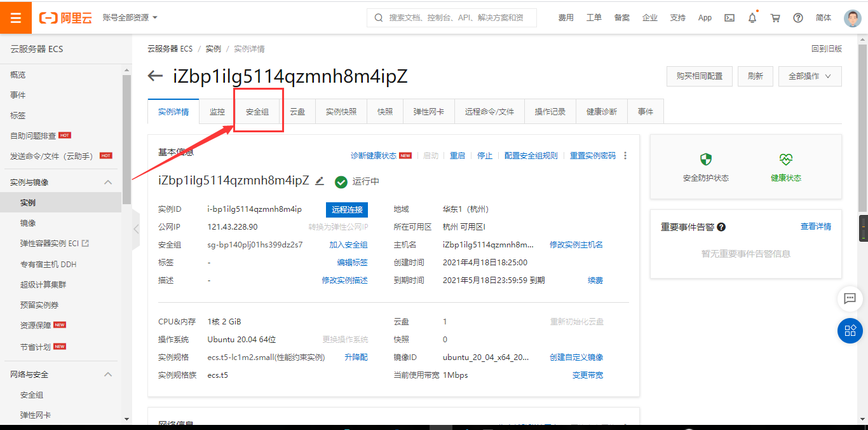Screen dimensions: 868x430
Task: Collapse the 实例与镜像 section
Action: pyautogui.click(x=108, y=183)
